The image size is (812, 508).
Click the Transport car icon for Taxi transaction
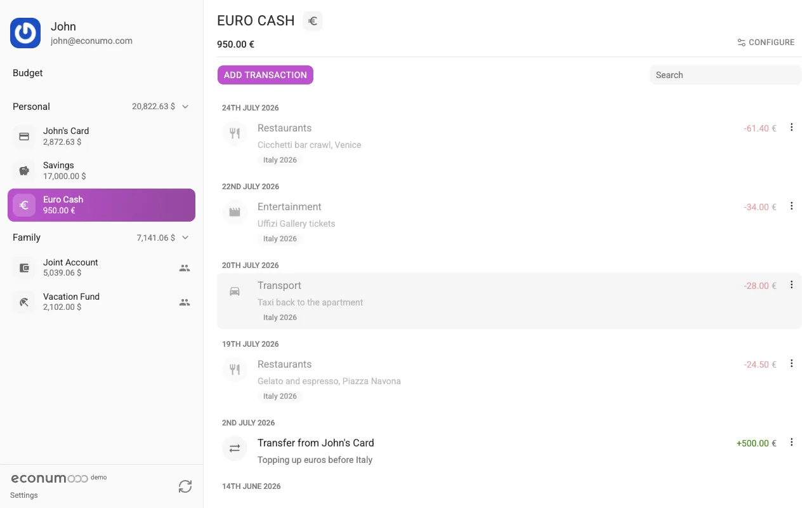[x=235, y=291]
